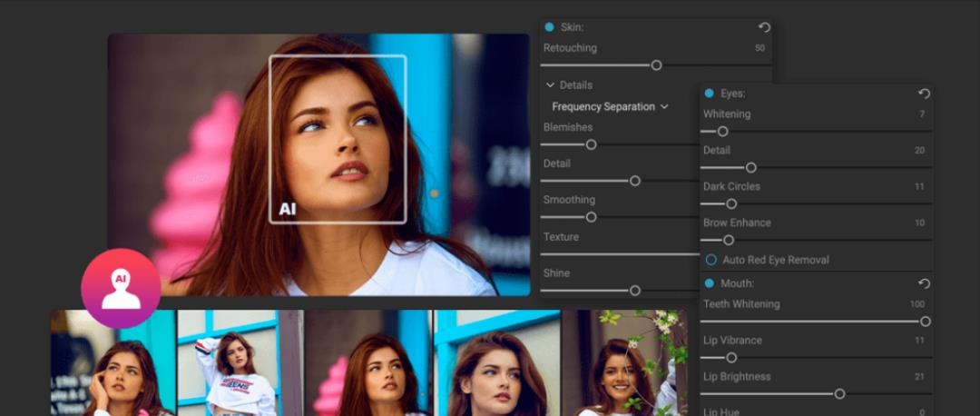Click the pink AI portrait badge
The width and height of the screenshot is (980, 416).
point(121,288)
